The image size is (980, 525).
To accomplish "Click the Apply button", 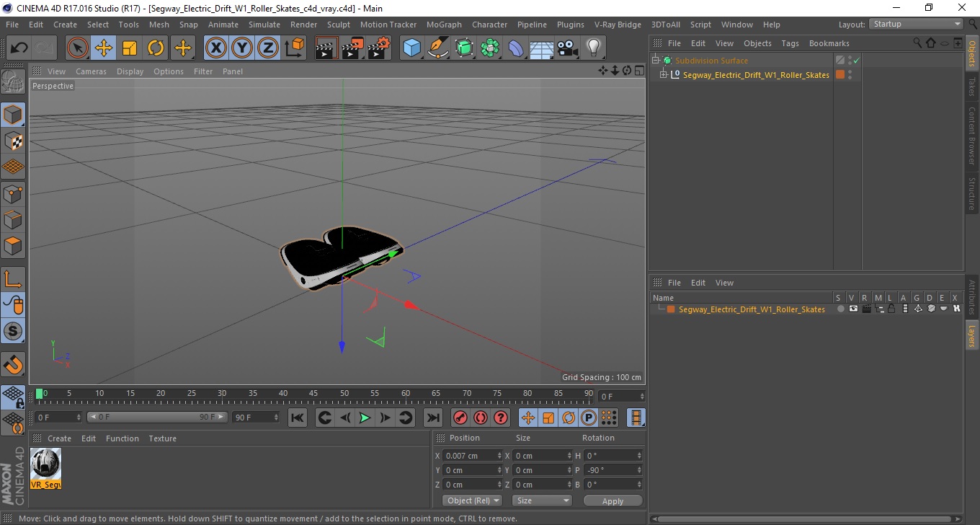I will click(612, 500).
